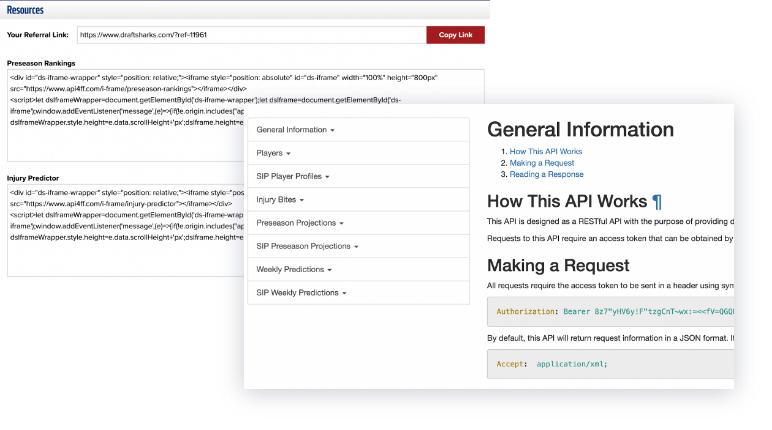Jump to the Making a Request link
This screenshot has height=430, width=772.
pyautogui.click(x=541, y=163)
